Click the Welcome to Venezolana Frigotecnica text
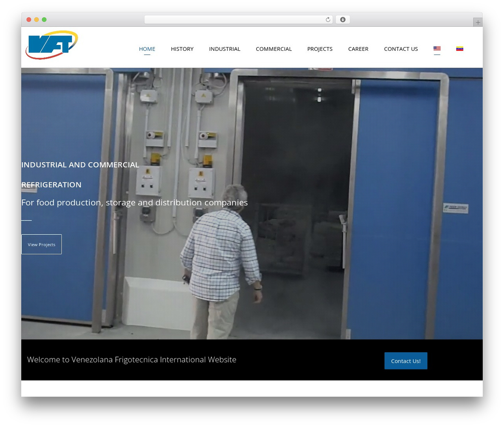 click(132, 360)
